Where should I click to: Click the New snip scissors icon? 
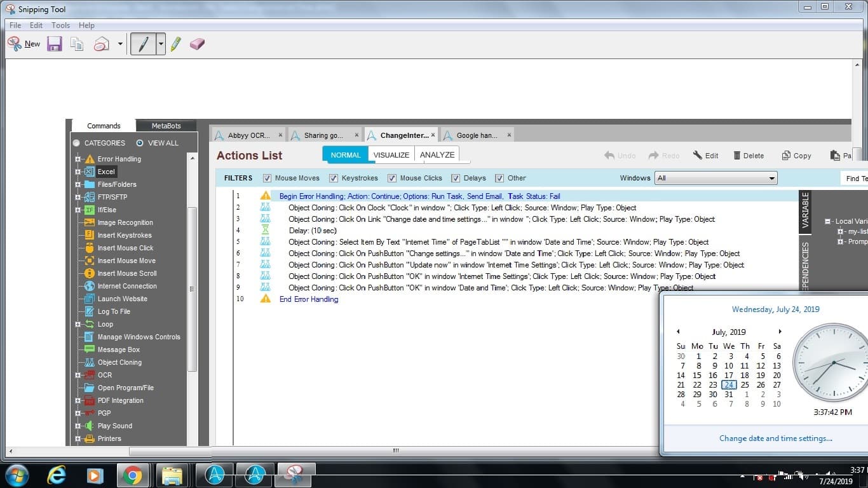pyautogui.click(x=14, y=44)
